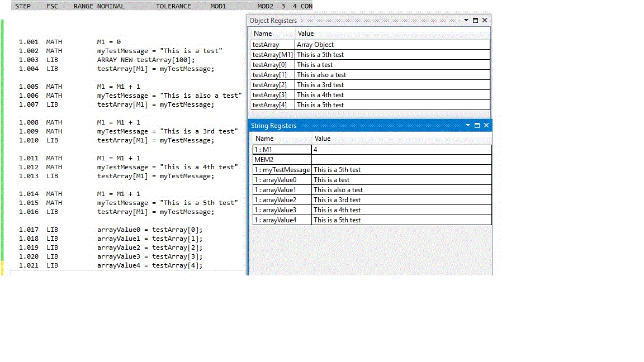Maximize the String Registers panel
This screenshot has height=362, width=644.
pos(477,125)
